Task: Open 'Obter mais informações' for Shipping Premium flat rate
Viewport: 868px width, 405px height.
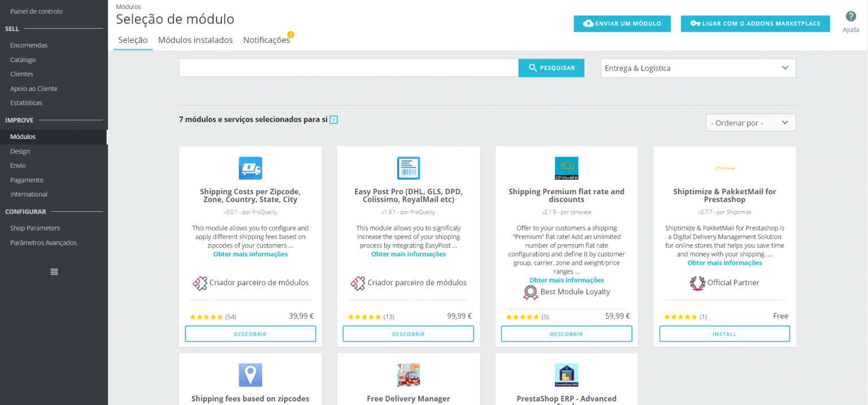Action: pyautogui.click(x=567, y=280)
